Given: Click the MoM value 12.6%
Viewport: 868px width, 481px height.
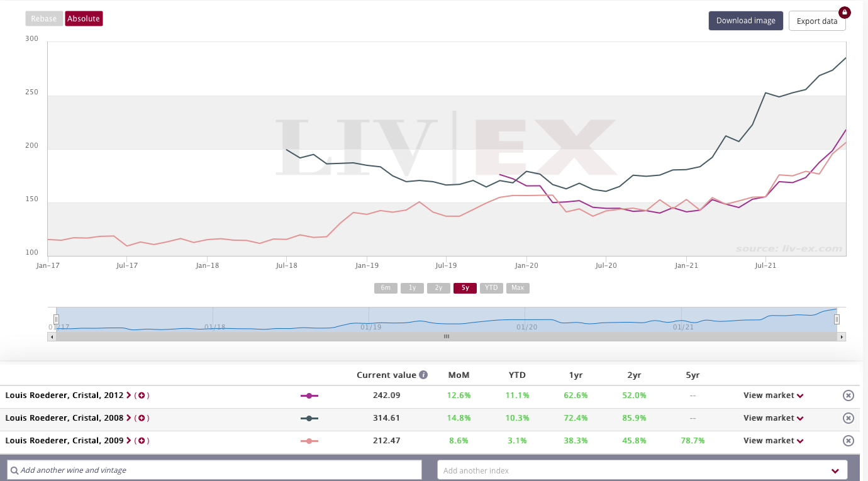Looking at the screenshot, I should [x=459, y=395].
